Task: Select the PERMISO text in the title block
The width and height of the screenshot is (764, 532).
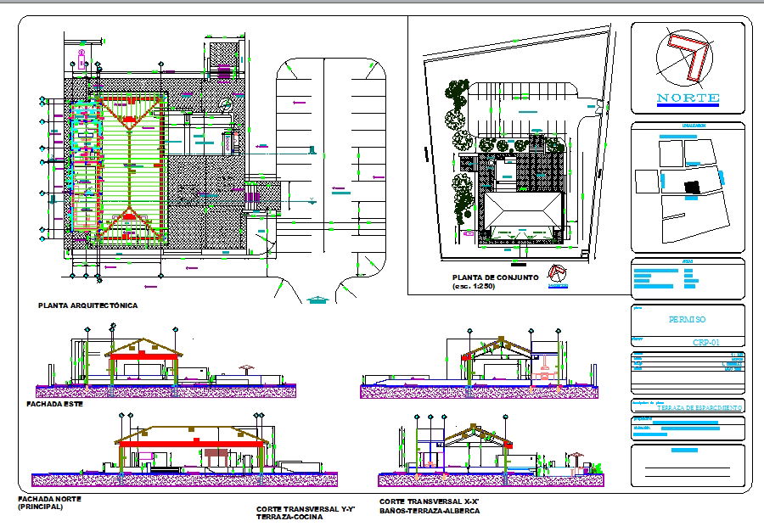Action: 688,320
